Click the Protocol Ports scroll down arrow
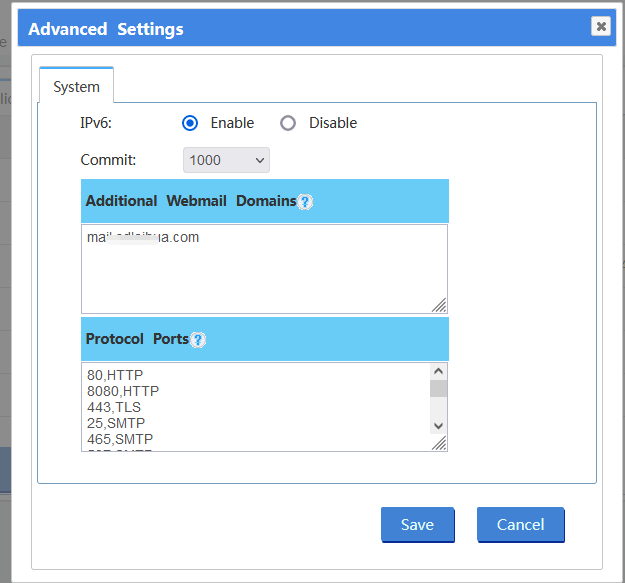 tap(438, 426)
